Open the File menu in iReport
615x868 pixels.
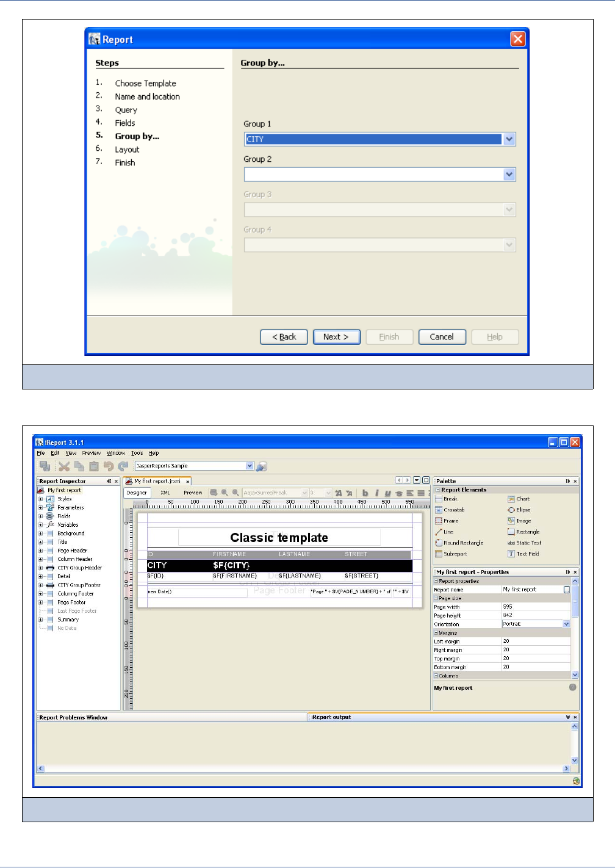tap(41, 453)
